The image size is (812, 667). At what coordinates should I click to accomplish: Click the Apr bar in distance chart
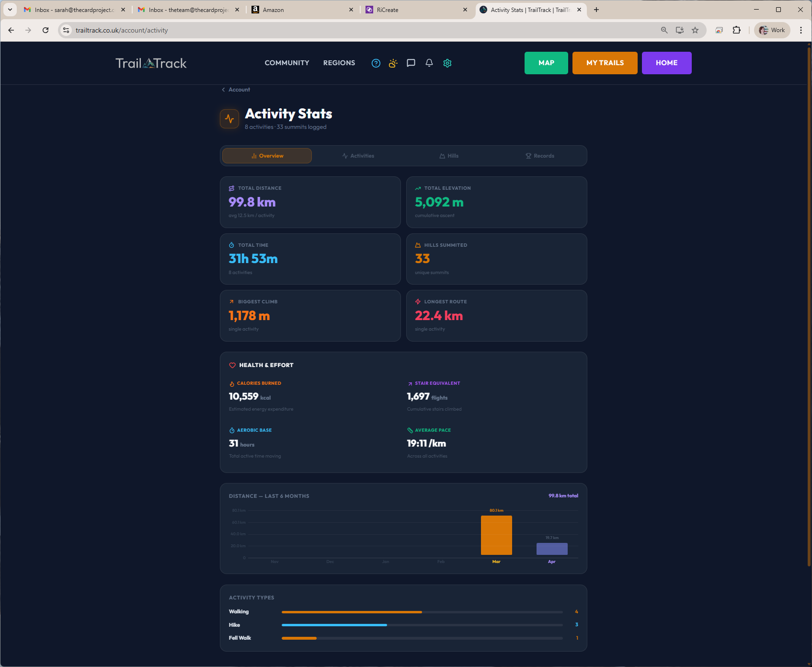coord(552,549)
